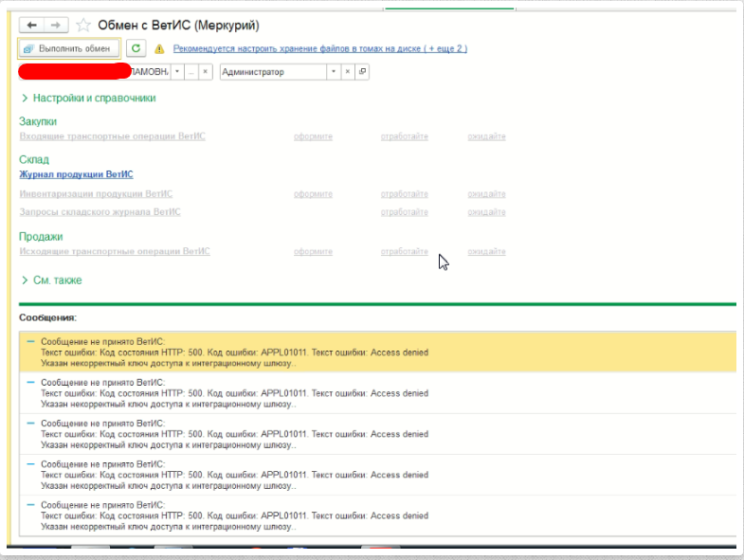
Task: Go back with the left arrow button
Action: (x=32, y=25)
